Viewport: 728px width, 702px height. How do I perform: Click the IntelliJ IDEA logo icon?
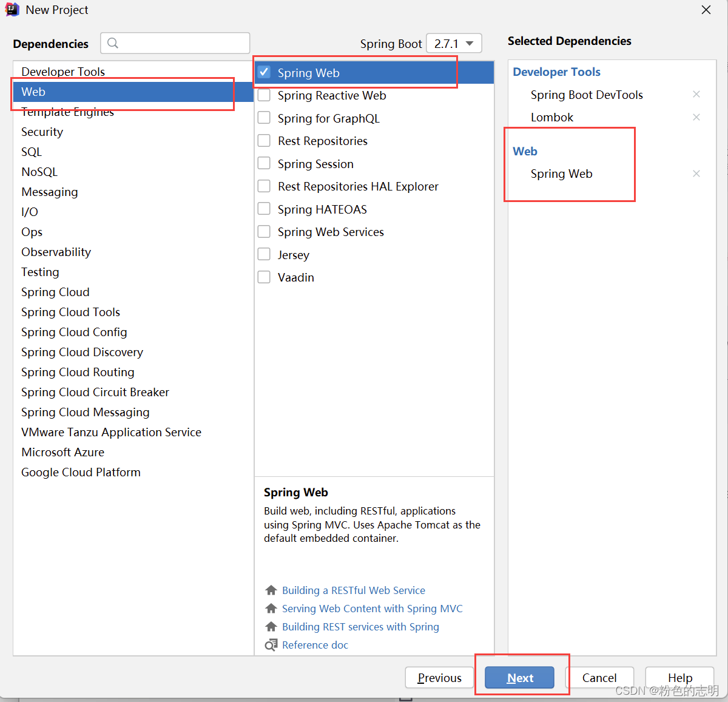pyautogui.click(x=12, y=10)
